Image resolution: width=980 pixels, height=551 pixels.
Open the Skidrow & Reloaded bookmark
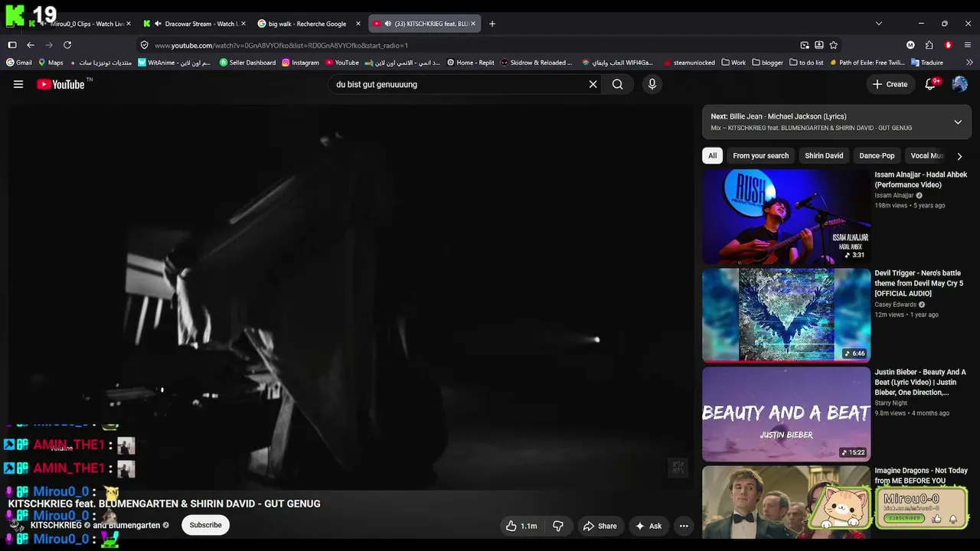536,63
